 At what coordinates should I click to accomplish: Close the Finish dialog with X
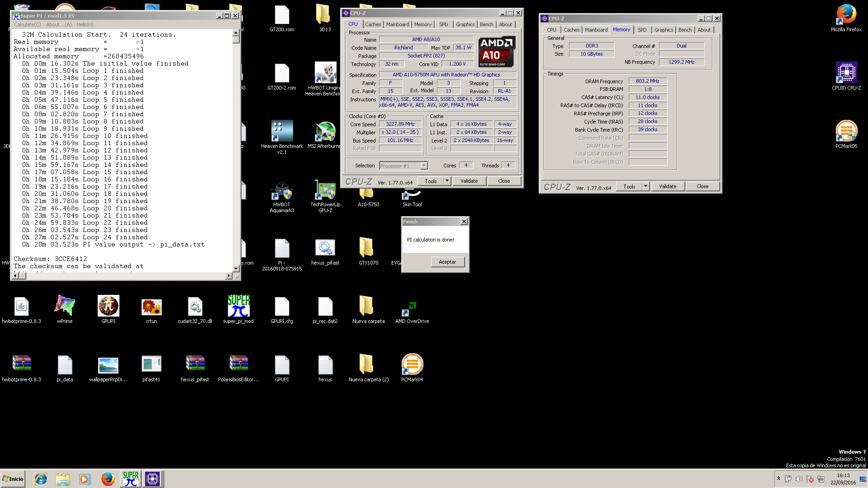[464, 222]
